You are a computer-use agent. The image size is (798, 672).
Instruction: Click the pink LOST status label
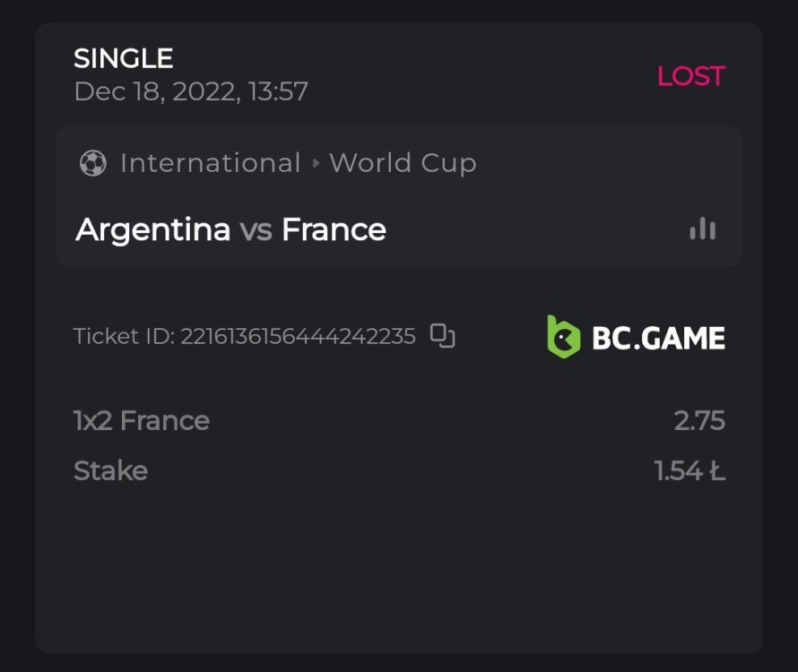coord(690,76)
